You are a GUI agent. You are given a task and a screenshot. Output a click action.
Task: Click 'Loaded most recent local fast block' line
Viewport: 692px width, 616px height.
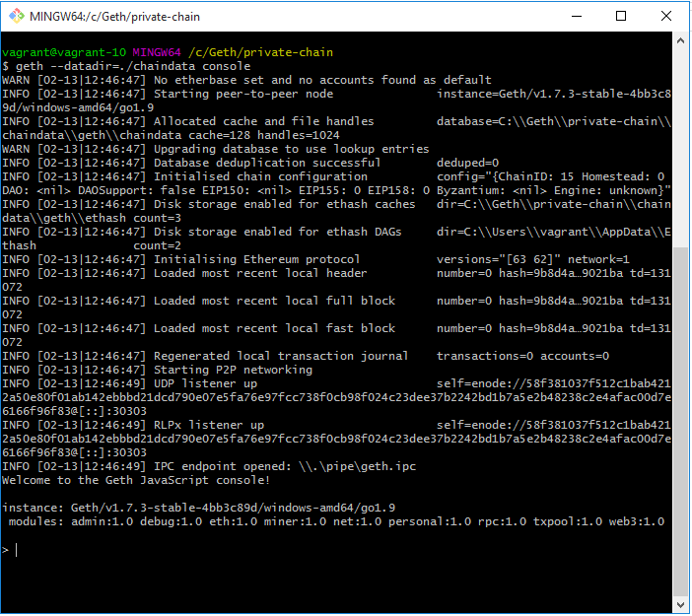click(274, 328)
